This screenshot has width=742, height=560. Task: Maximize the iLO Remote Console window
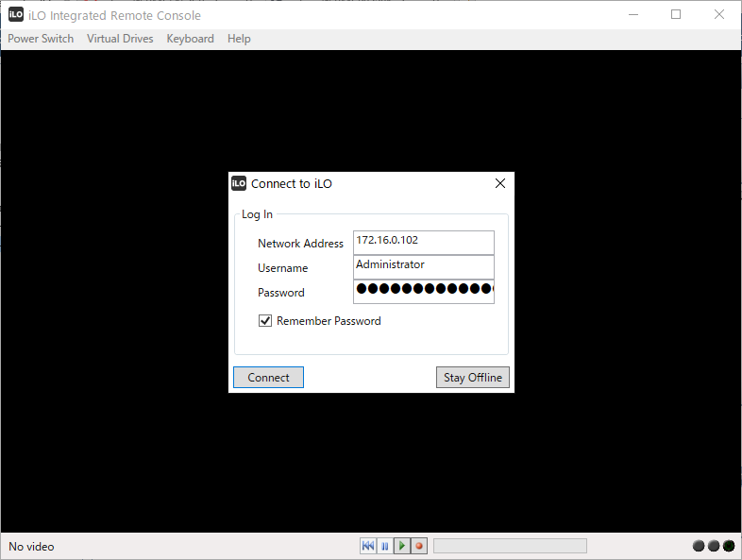click(x=676, y=15)
